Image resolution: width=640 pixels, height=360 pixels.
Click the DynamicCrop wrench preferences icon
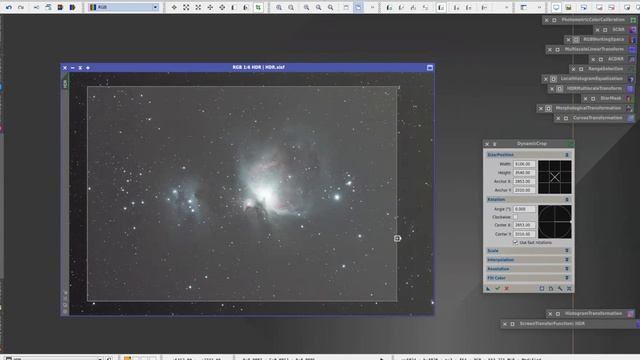[560, 288]
